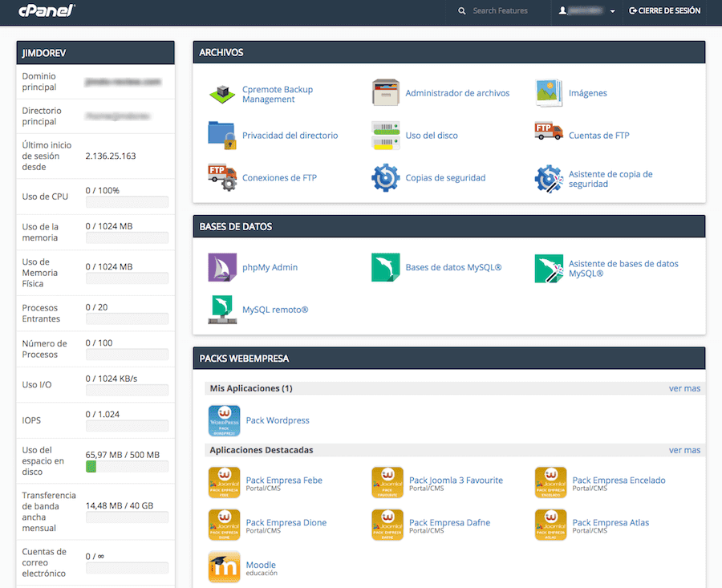
Task: Open the Asistente de bases de datos MySQL icon
Action: pos(549,268)
